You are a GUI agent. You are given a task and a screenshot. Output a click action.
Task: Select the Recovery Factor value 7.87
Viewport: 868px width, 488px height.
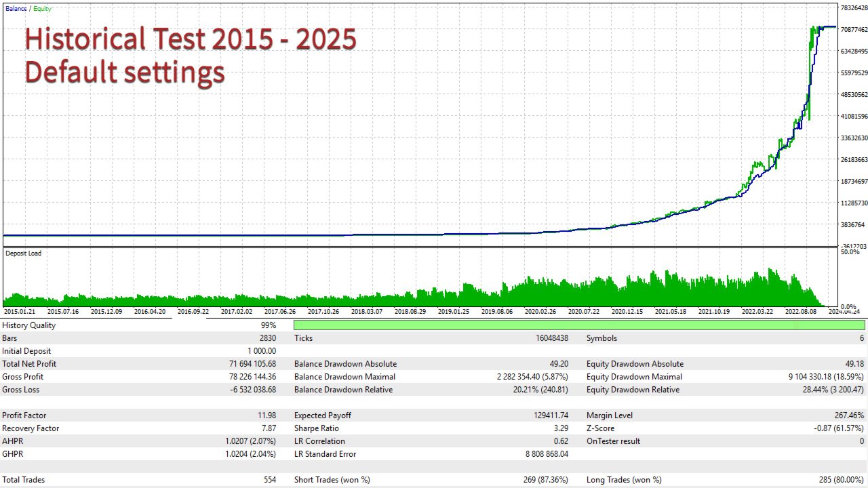(268, 428)
